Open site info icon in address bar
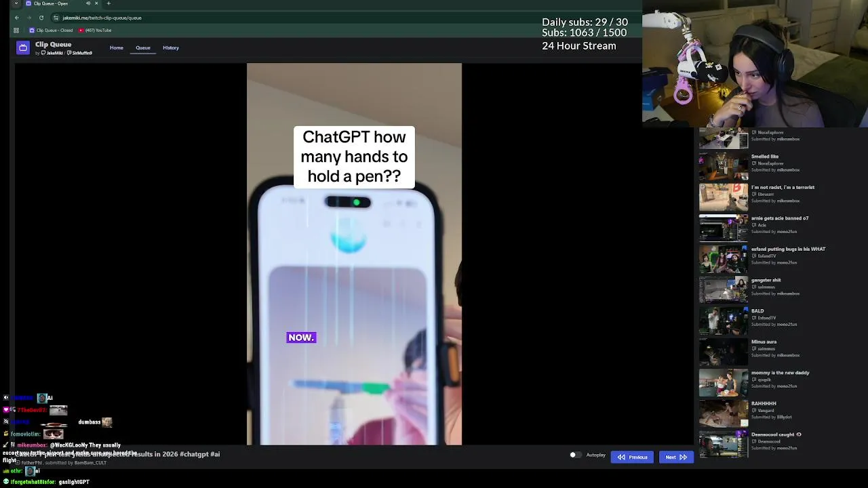This screenshot has width=868, height=488. click(x=56, y=18)
